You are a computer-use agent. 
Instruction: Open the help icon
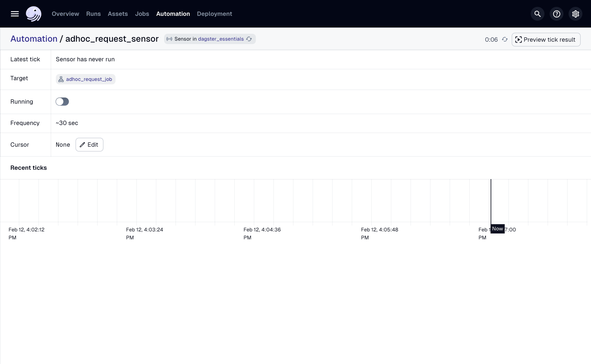tap(557, 14)
